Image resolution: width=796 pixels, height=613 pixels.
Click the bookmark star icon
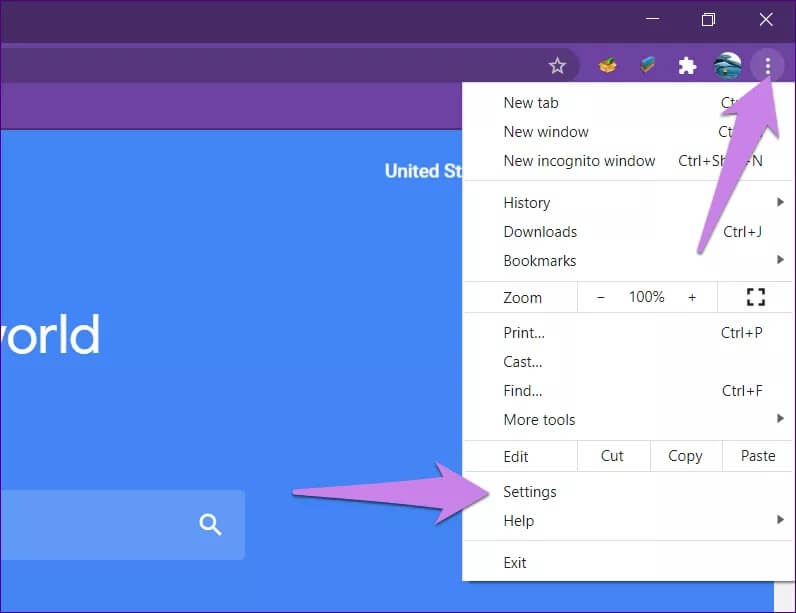coord(557,66)
